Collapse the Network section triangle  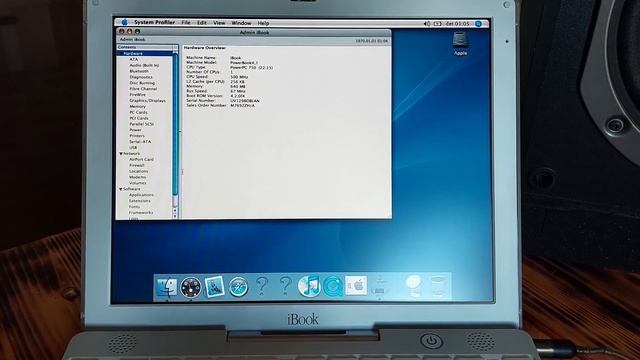point(121,153)
